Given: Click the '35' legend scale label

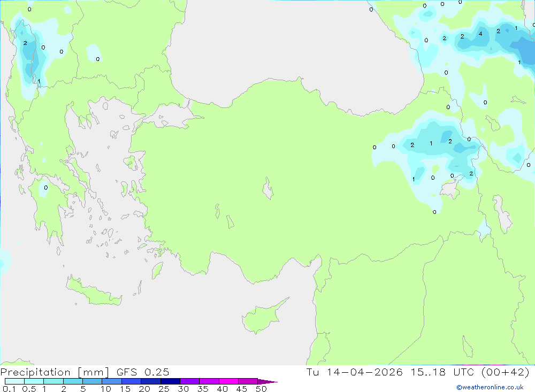Looking at the screenshot, I should click(203, 389).
